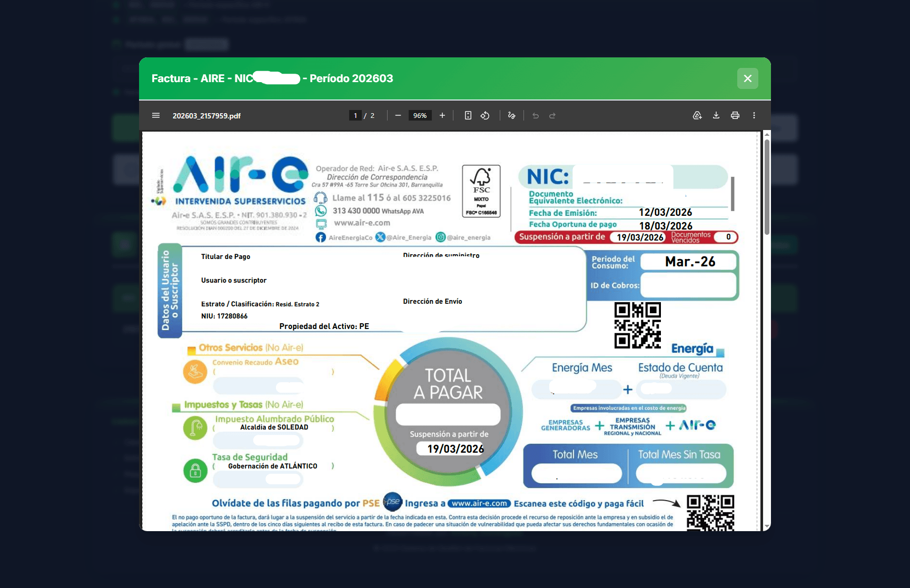Image resolution: width=910 pixels, height=588 pixels.
Task: Close the Factura AIRE dialog
Action: coord(748,78)
